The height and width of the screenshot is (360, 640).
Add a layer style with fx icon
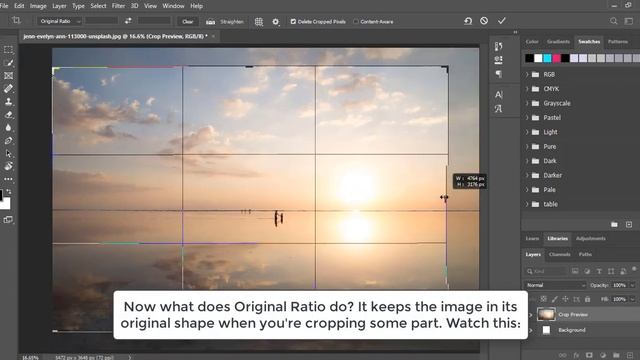[x=576, y=355]
